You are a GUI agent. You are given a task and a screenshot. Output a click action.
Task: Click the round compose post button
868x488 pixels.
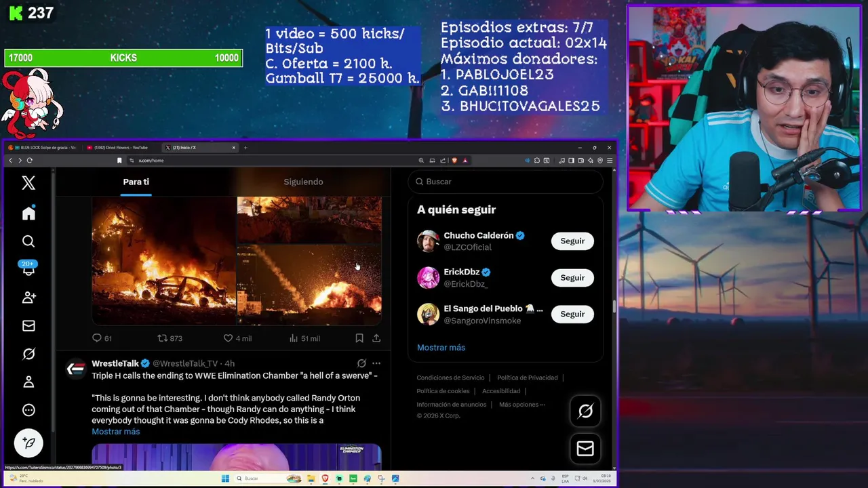click(28, 443)
